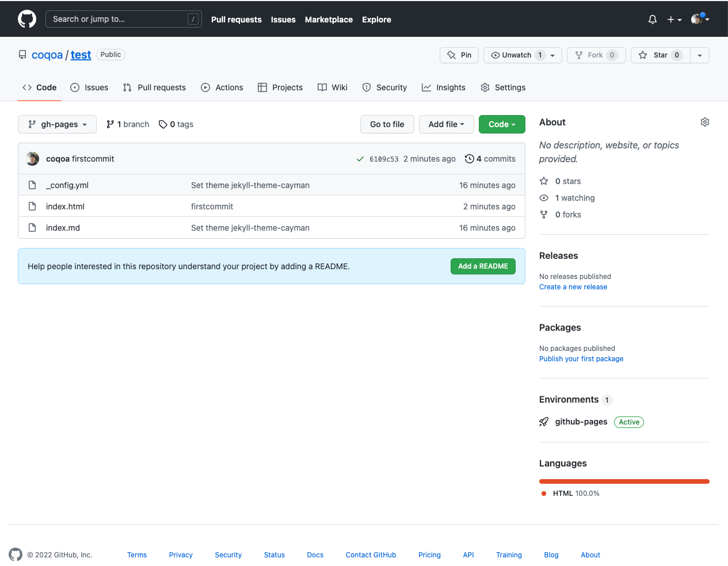Open footer Status link
Viewport: 728px width, 566px height.
tap(275, 555)
